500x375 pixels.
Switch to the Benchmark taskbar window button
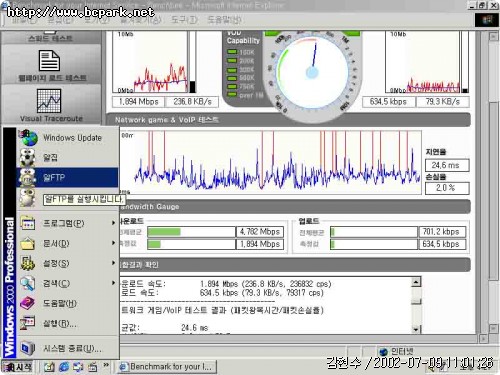166,367
